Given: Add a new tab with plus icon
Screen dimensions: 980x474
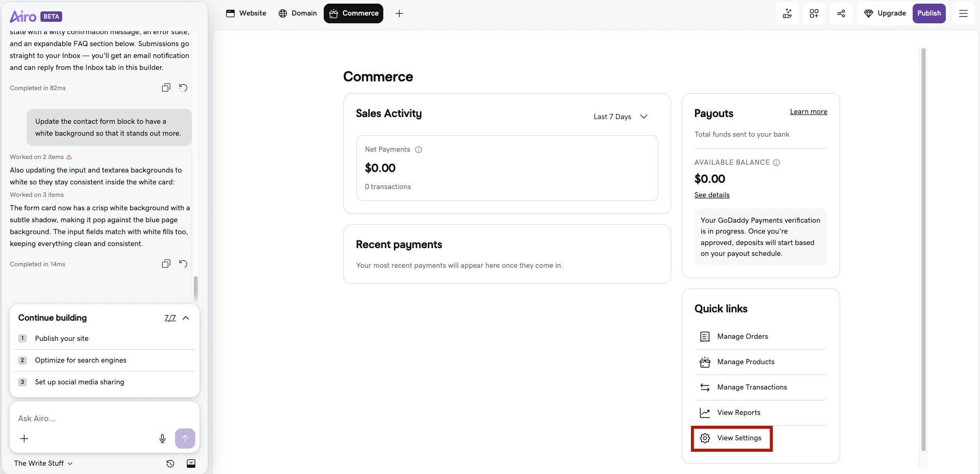Looking at the screenshot, I should [x=399, y=13].
